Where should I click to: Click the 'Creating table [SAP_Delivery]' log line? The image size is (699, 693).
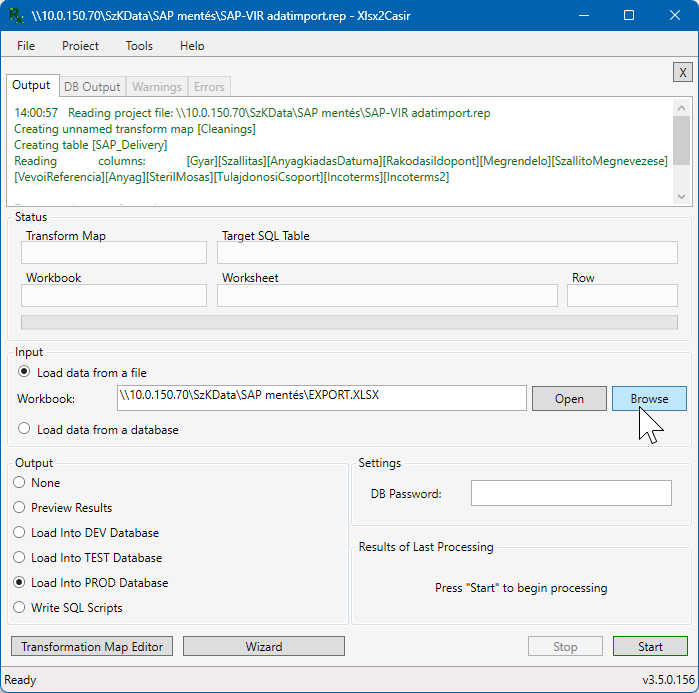click(x=90, y=145)
